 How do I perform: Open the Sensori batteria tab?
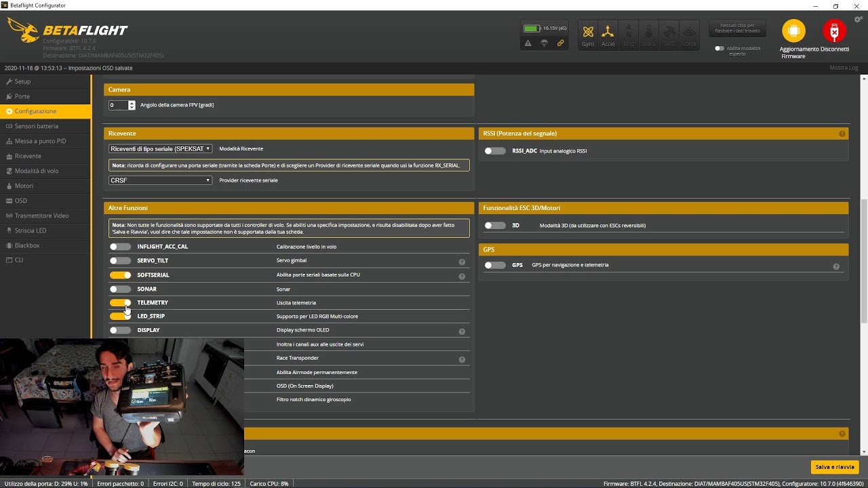[x=45, y=126]
